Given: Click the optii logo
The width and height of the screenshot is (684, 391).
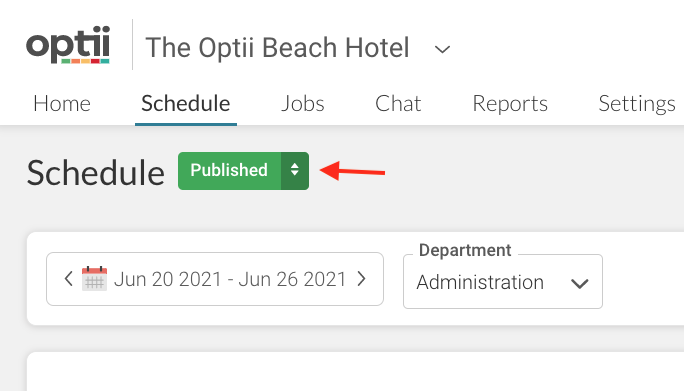Looking at the screenshot, I should (68, 45).
